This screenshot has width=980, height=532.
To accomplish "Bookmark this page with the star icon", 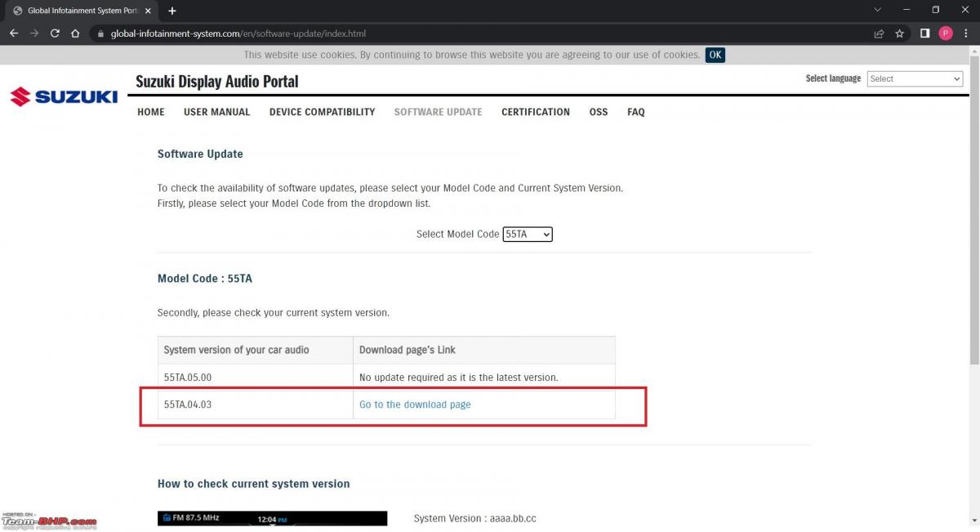I will [x=899, y=34].
